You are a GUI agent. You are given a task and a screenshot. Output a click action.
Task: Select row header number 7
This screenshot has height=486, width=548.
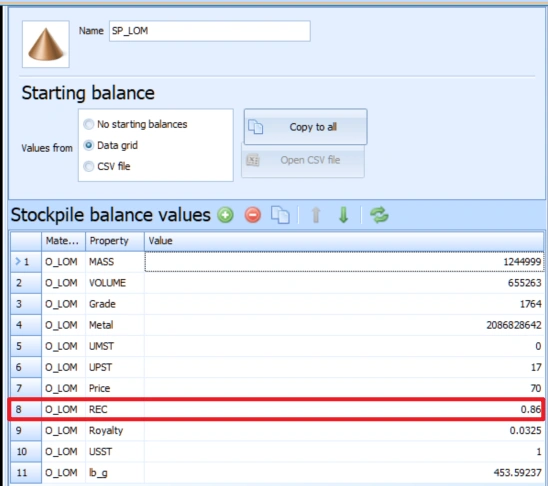(x=26, y=388)
